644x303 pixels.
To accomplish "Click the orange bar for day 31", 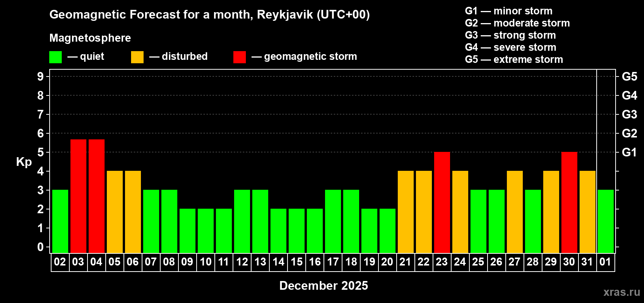I will pos(588,212).
